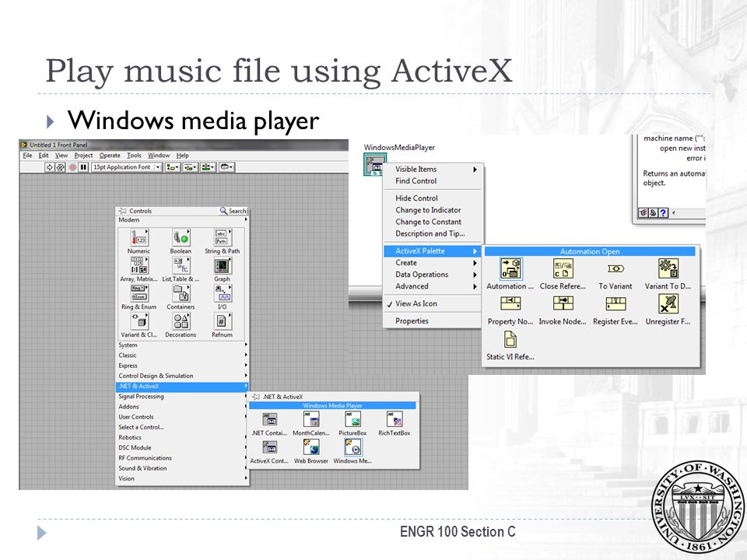Image resolution: width=747 pixels, height=560 pixels.
Task: Expand the Modern palette category
Action: (183, 220)
